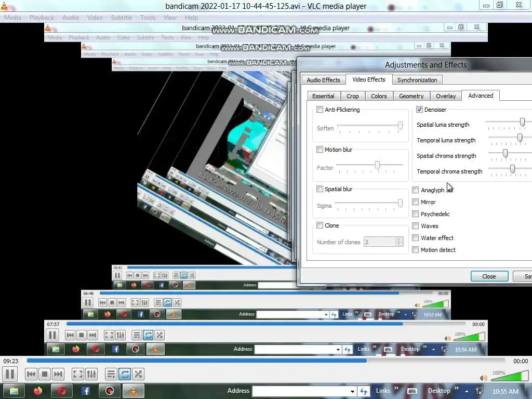Click network icon in 10:55 AM tray
532x399 pixels.
pos(480,391)
